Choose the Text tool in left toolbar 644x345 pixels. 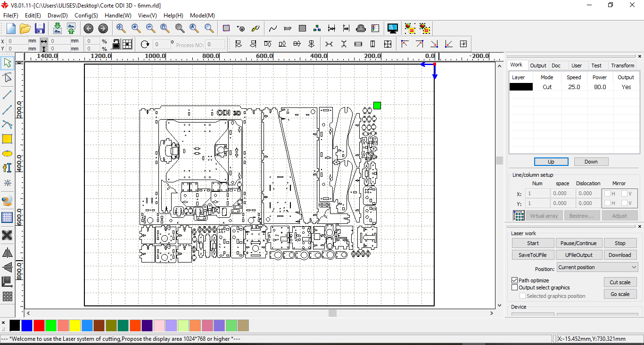(7, 168)
